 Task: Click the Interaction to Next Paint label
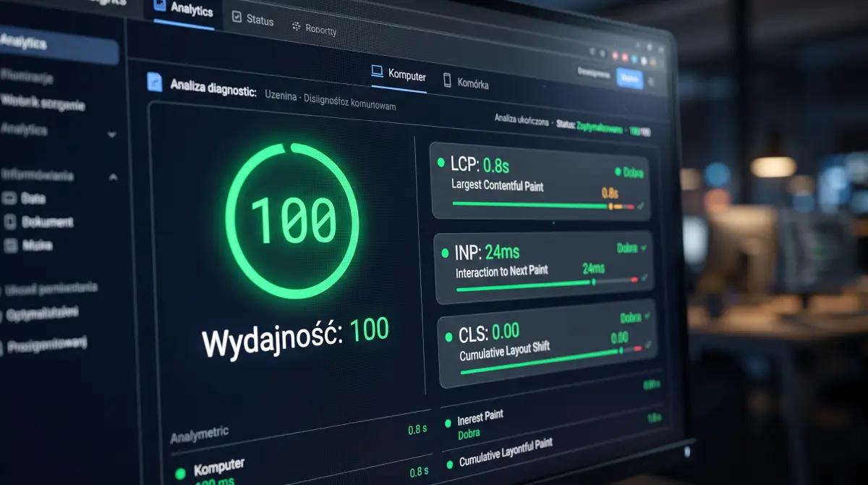[x=501, y=271]
